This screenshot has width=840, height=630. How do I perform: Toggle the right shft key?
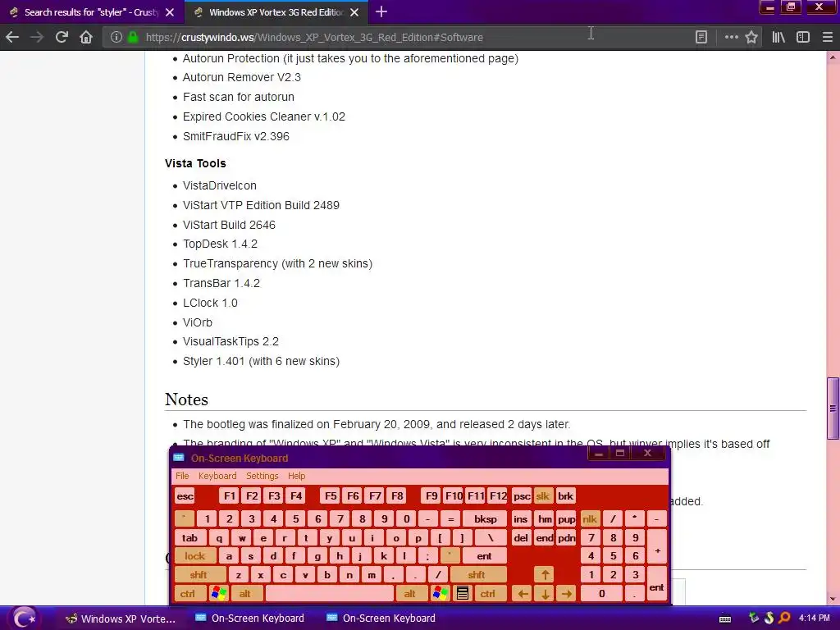477,575
